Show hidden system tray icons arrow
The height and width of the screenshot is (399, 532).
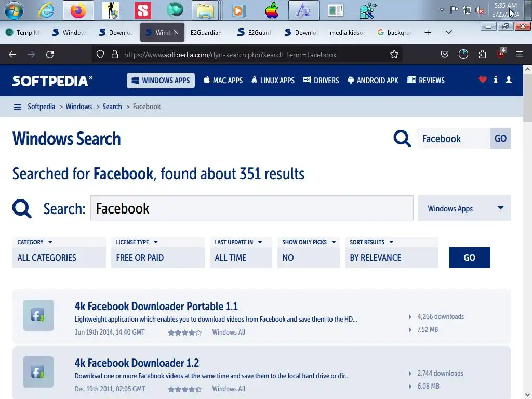(x=442, y=10)
